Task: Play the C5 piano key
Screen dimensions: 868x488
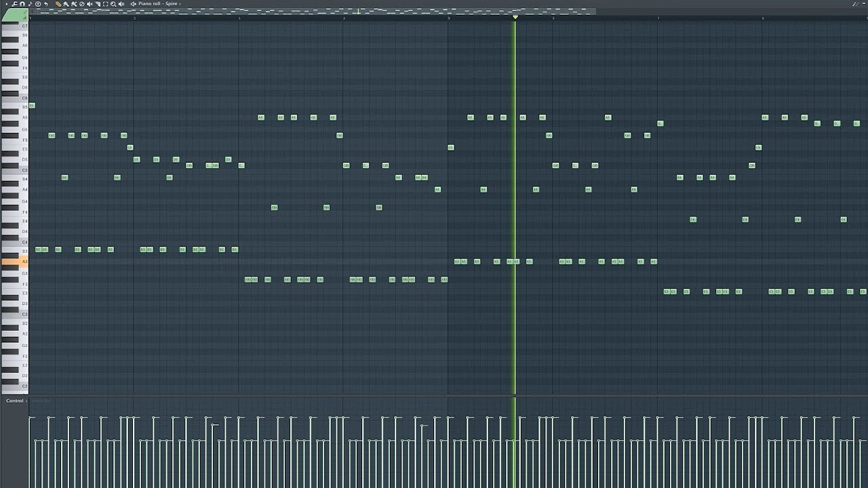Action: click(x=14, y=170)
